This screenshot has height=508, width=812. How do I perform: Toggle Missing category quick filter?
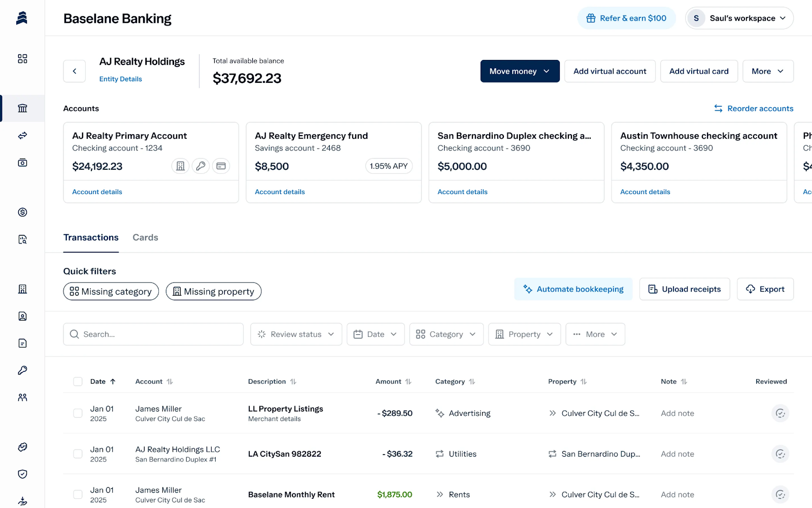(111, 292)
